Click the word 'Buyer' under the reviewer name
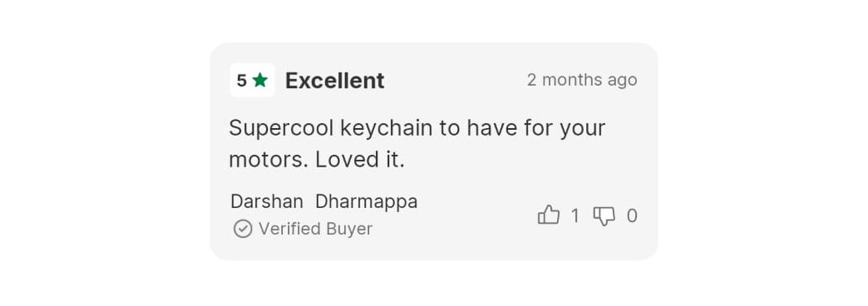The height and width of the screenshot is (306, 868). pos(347,229)
